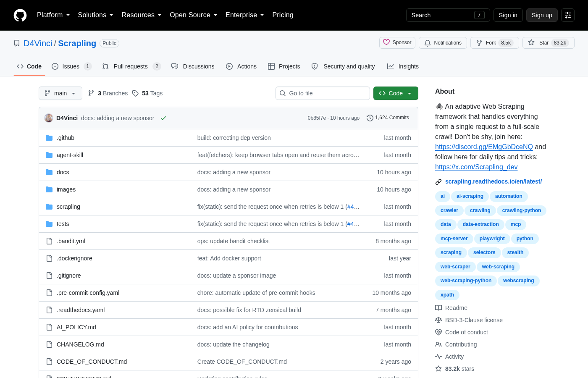Open the AI_POLICY.md file
Viewport: 588px width, 378px height.
(76, 327)
